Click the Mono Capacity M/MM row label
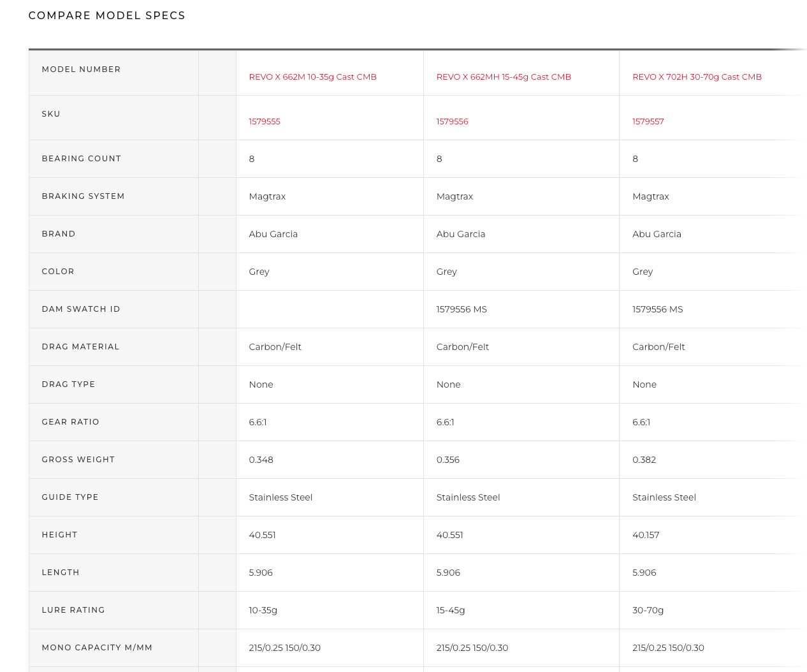Screen dimensions: 807x672 click(x=97, y=648)
